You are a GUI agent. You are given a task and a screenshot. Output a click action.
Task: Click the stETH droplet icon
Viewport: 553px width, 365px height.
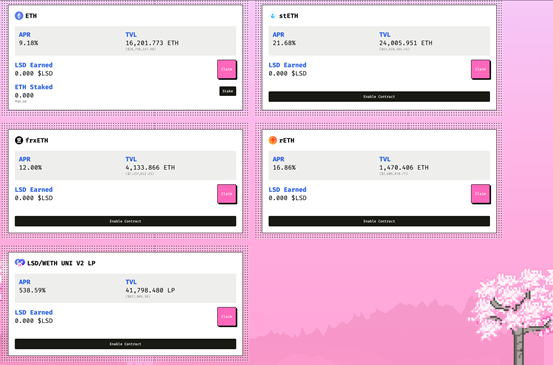273,16
